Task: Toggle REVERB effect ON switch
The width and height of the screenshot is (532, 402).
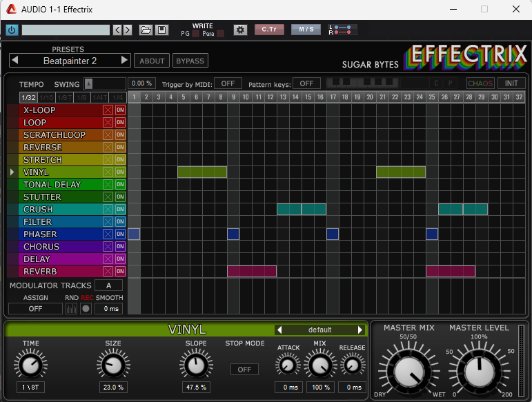Action: pos(120,271)
